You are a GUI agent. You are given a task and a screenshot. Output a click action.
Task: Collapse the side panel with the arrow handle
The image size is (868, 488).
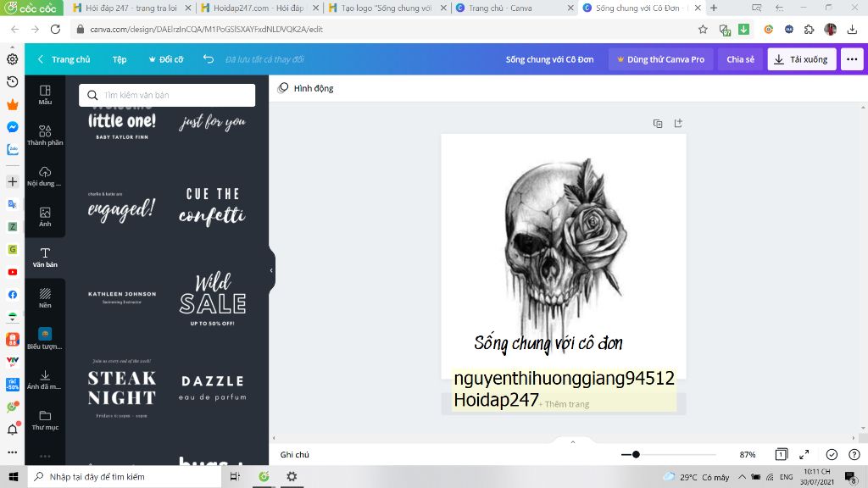pos(271,270)
